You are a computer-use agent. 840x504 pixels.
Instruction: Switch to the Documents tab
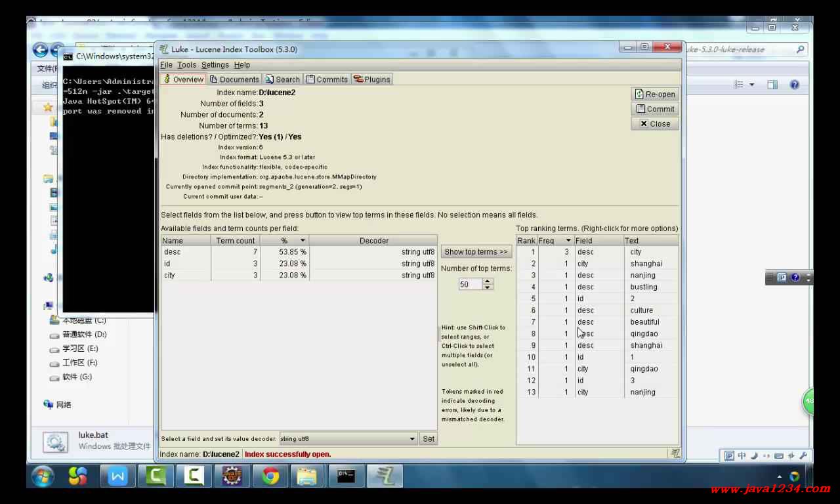coord(234,79)
